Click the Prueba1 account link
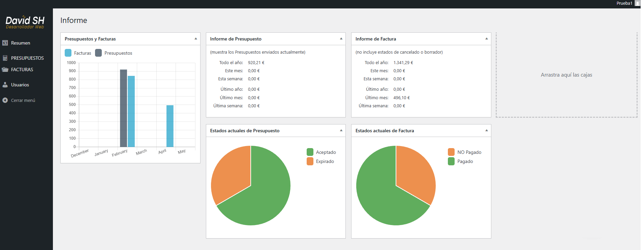This screenshot has width=644, height=250. pyautogui.click(x=624, y=3)
